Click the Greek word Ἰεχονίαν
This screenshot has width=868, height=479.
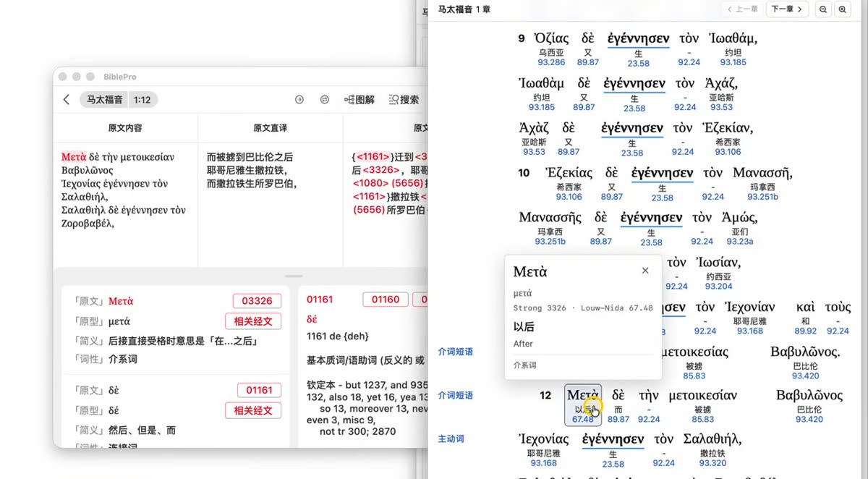click(x=750, y=307)
